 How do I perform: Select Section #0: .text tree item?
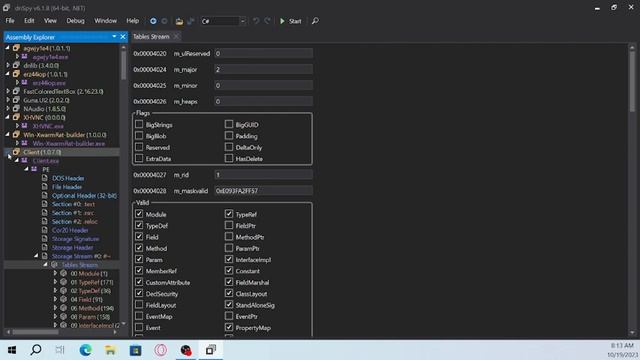pos(73,204)
